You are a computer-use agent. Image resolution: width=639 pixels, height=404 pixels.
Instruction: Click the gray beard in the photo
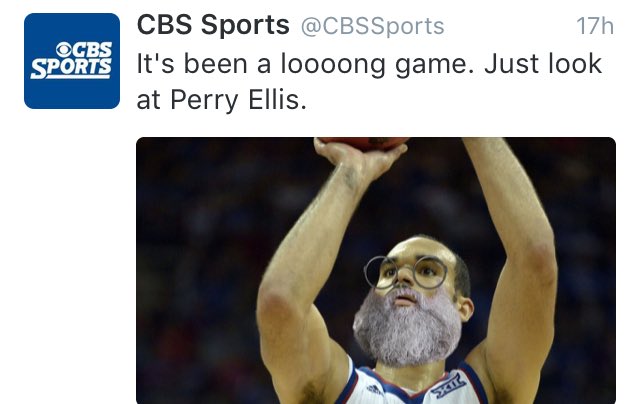407,326
